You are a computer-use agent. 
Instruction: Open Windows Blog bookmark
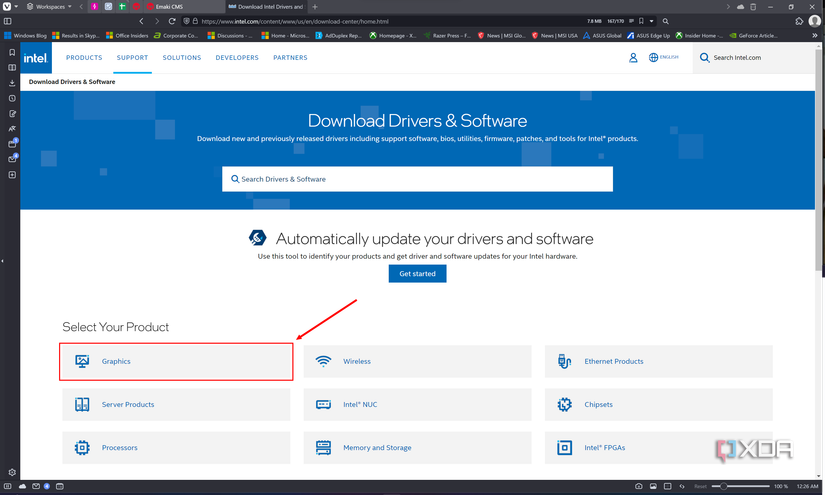coord(25,35)
